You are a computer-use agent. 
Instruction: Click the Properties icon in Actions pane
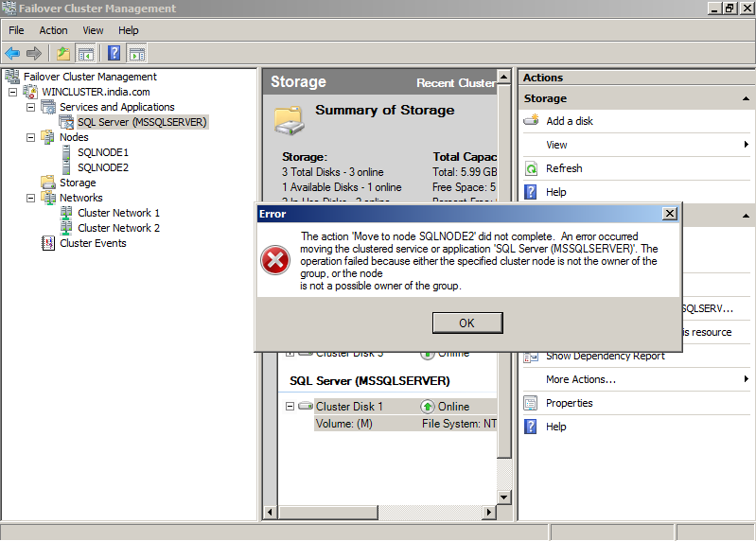[531, 403]
